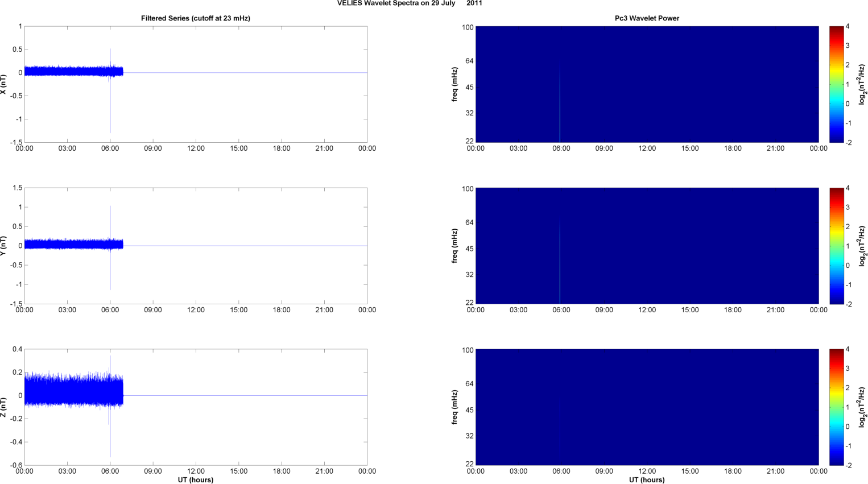This screenshot has height=484, width=868.
Task: Click the middle wavelet plot's color bar
Action: click(836, 246)
